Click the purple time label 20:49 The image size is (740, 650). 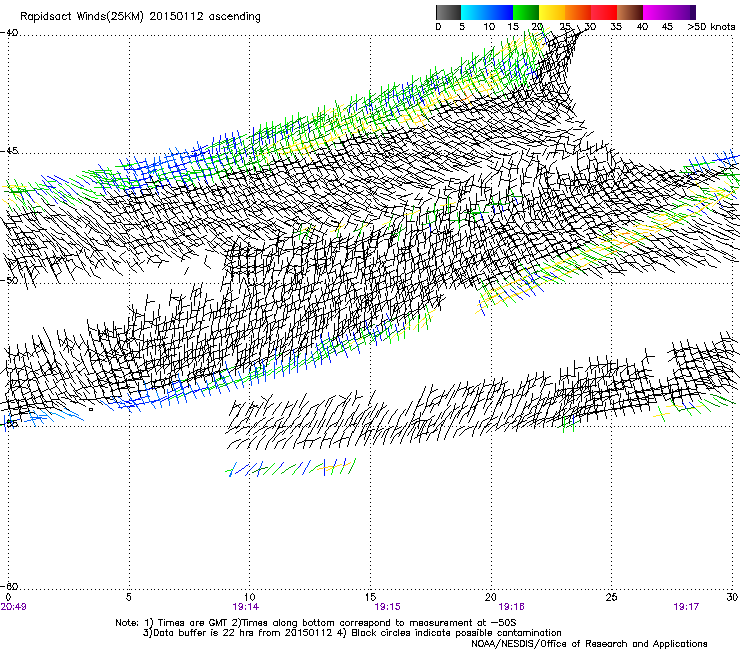tap(13, 607)
